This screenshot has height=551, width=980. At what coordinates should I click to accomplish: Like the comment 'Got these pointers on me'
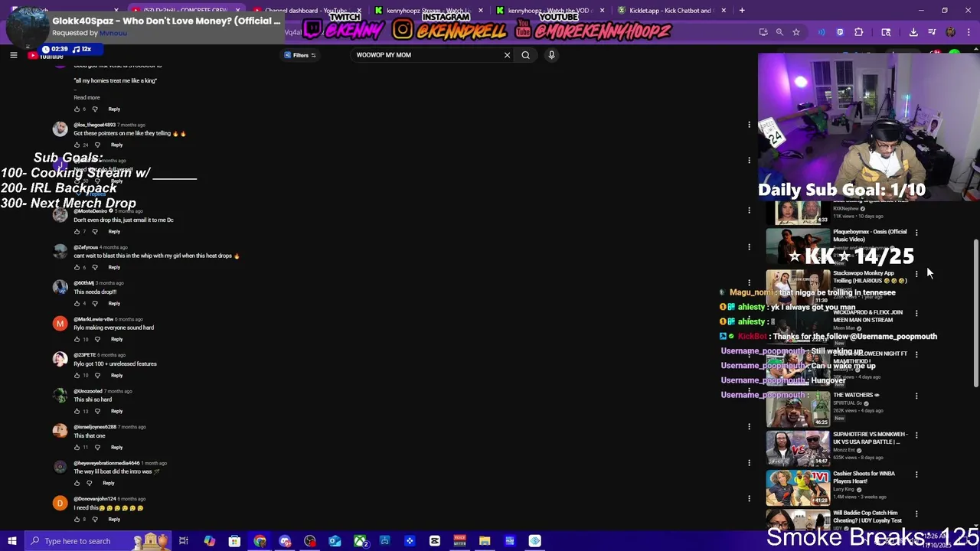pos(77,145)
